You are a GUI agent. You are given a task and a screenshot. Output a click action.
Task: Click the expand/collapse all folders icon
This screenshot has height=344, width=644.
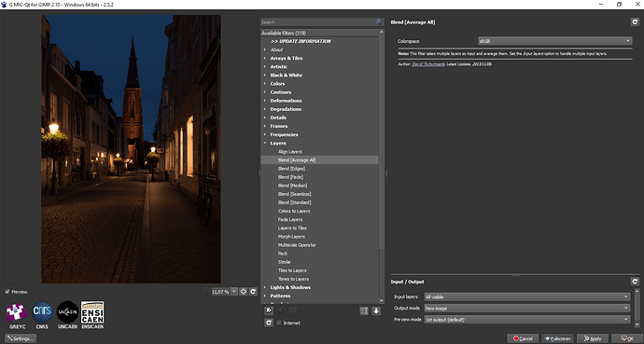[x=364, y=311]
